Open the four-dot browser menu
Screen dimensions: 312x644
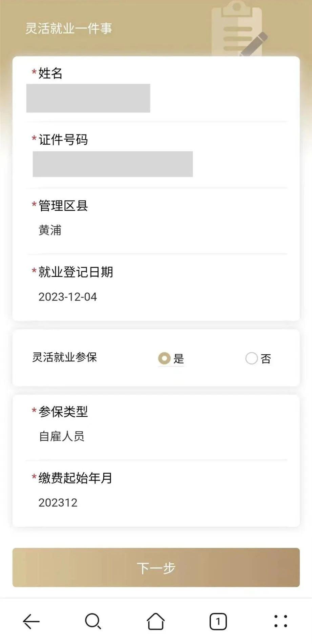[280, 621]
